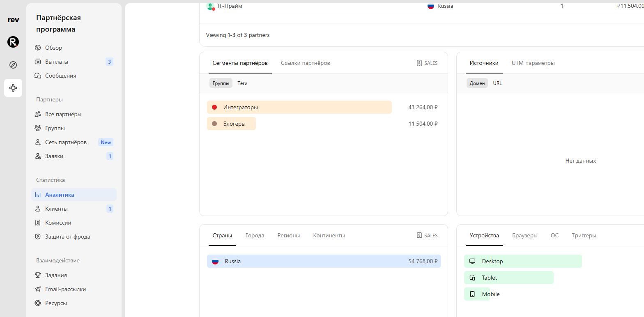
Task: Switch to the Ссылки партнёров tab
Action: coord(306,63)
